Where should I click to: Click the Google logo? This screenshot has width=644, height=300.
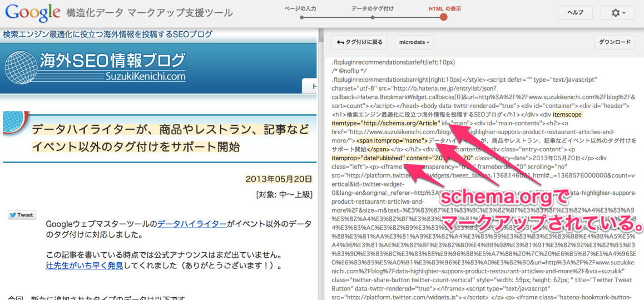pyautogui.click(x=33, y=13)
